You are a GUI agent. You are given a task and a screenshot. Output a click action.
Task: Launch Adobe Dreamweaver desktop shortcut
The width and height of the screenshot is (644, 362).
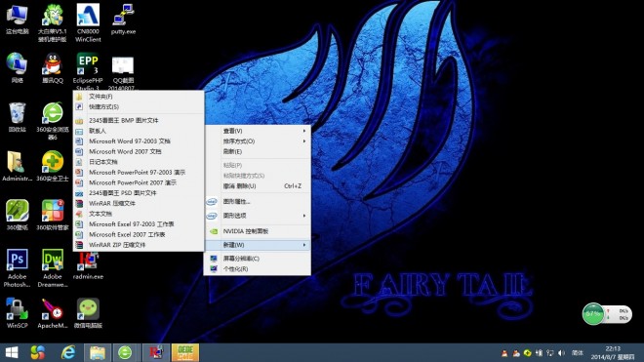53,268
